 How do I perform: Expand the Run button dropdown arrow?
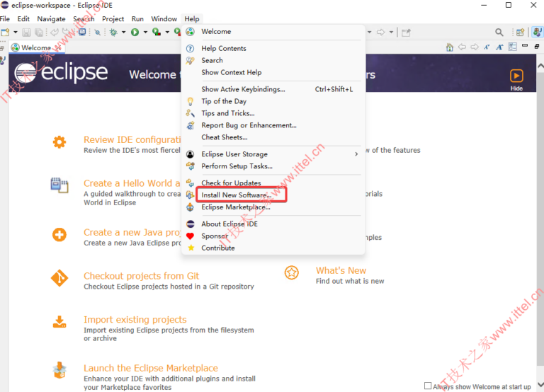(x=145, y=32)
